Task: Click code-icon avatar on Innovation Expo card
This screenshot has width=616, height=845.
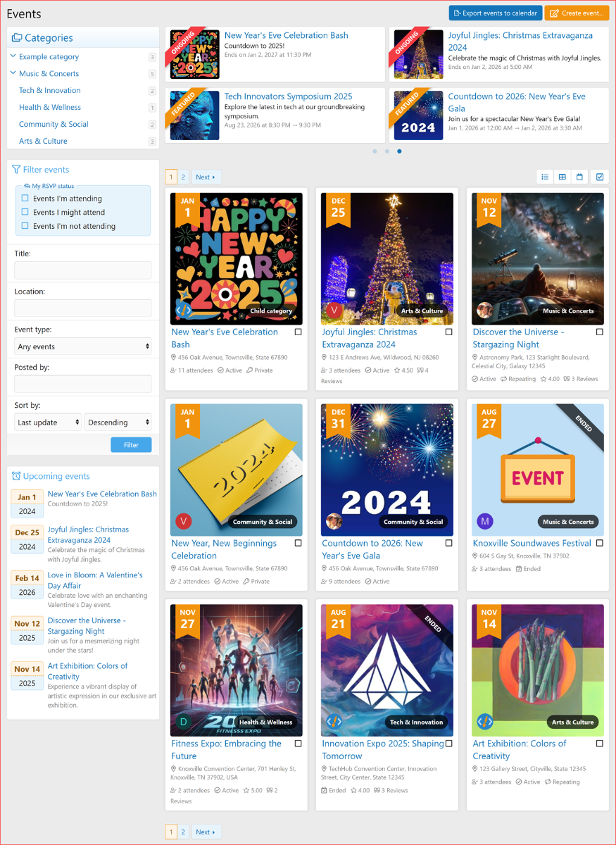Action: (x=334, y=722)
